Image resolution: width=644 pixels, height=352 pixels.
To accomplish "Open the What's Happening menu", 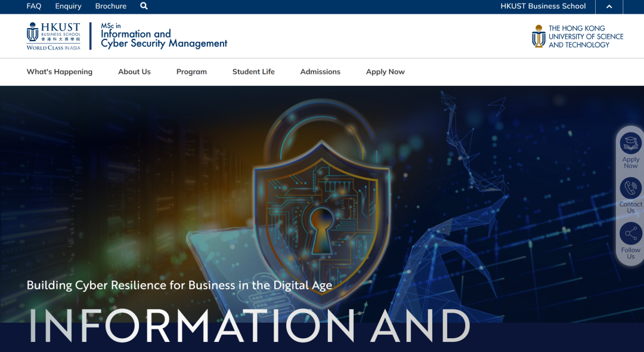I will tap(60, 72).
